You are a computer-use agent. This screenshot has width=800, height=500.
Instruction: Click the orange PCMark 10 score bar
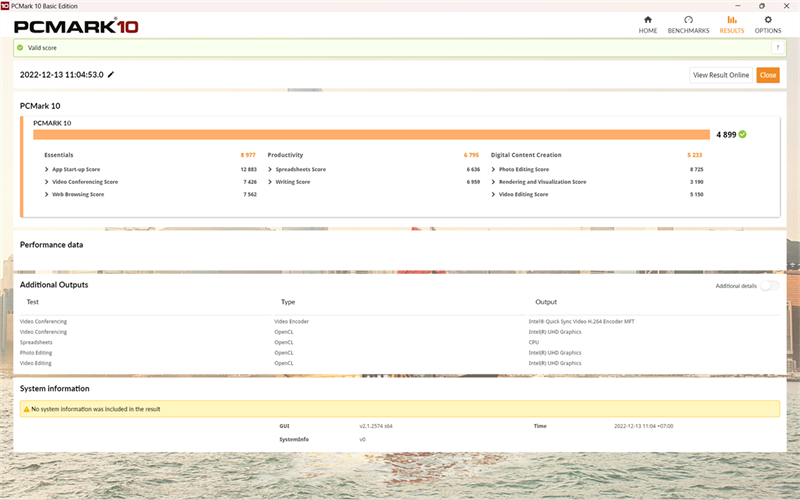(x=371, y=134)
